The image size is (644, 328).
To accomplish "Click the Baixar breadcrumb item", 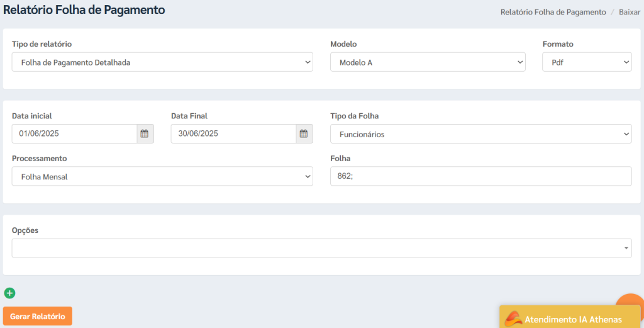I will [629, 12].
